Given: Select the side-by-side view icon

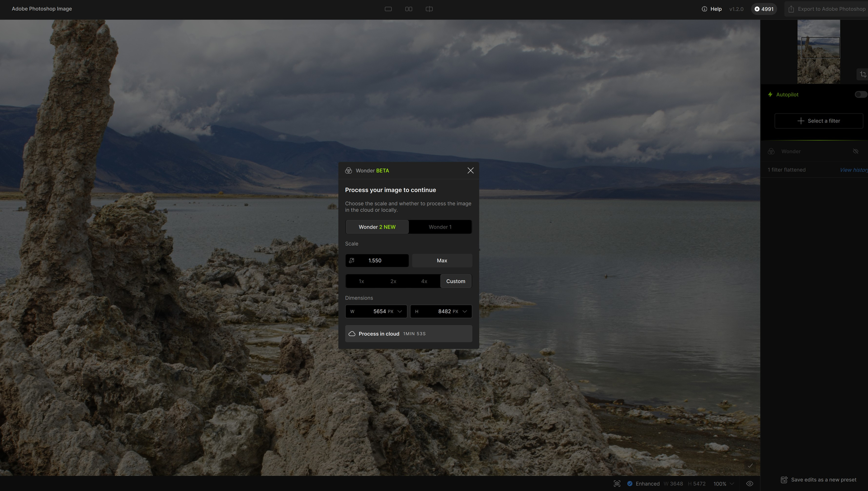Looking at the screenshot, I should click(409, 9).
